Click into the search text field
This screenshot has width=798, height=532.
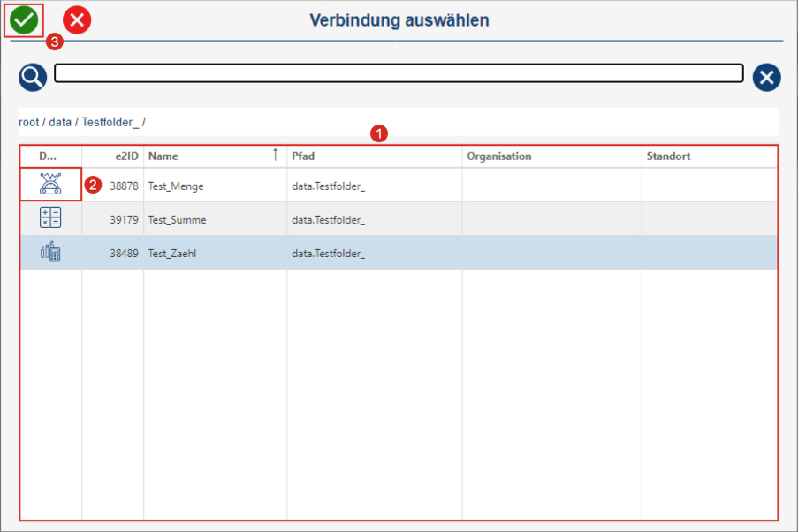click(x=398, y=73)
